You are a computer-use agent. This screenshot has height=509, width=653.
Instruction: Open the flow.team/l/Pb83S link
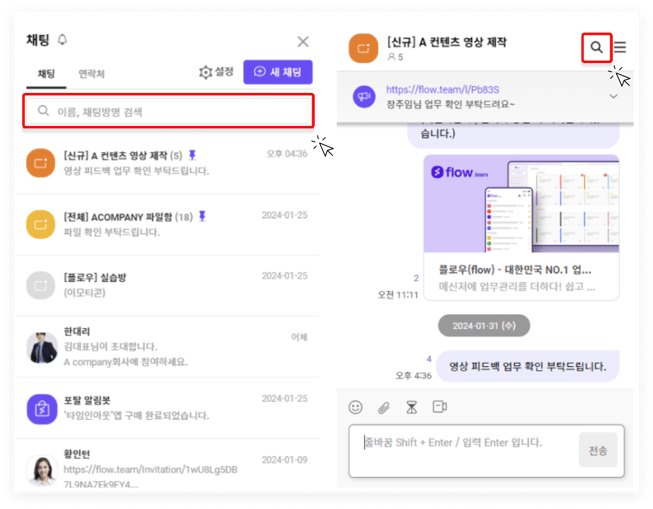(428, 90)
